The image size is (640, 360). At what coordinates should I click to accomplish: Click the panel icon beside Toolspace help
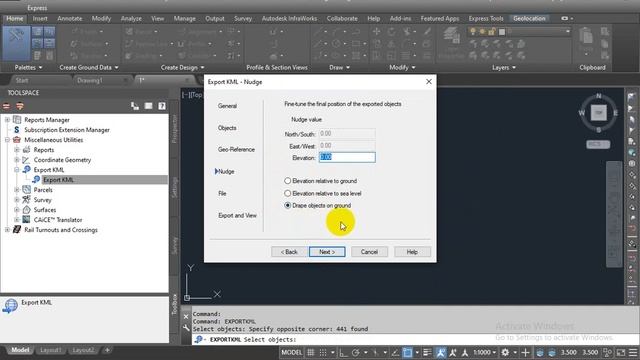coord(149,106)
